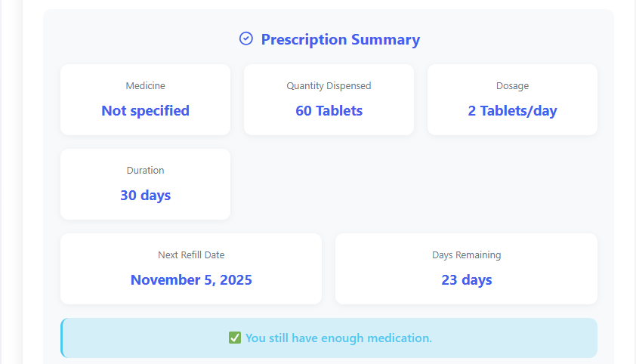This screenshot has width=636, height=364.
Task: Click the Next Refill Date label
Action: click(x=191, y=255)
